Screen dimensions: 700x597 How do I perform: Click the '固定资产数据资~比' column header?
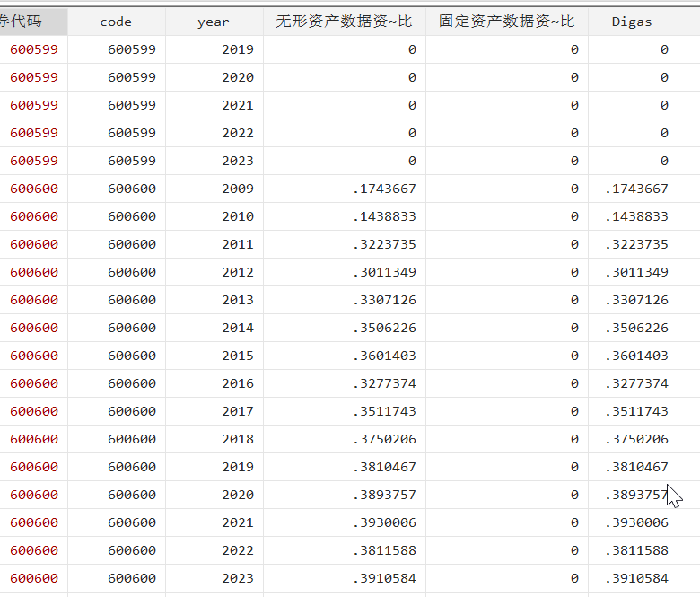(506, 22)
